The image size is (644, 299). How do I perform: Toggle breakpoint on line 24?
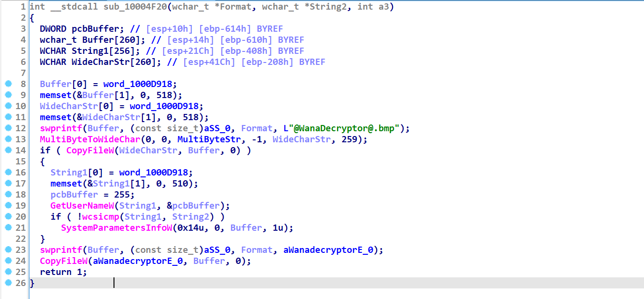(x=8, y=261)
